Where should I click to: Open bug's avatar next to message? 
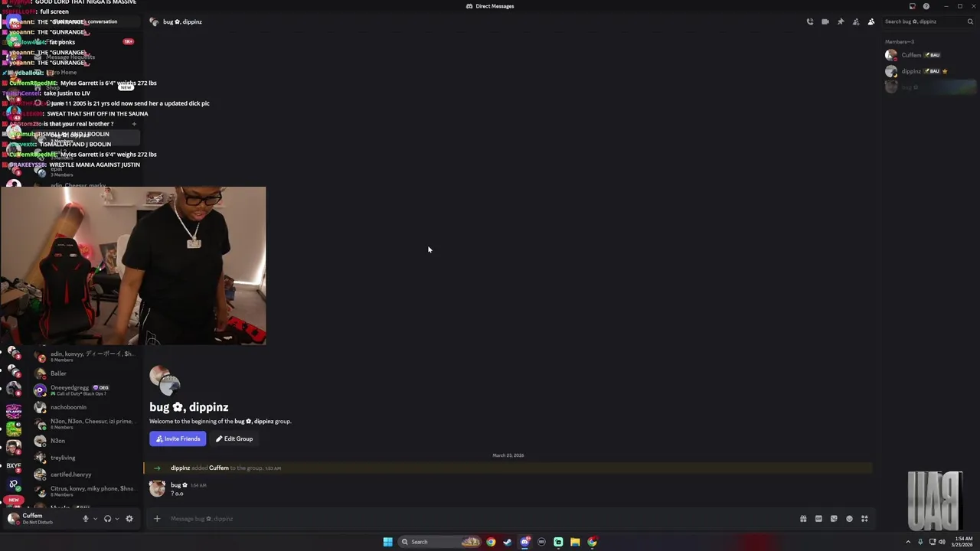click(157, 488)
